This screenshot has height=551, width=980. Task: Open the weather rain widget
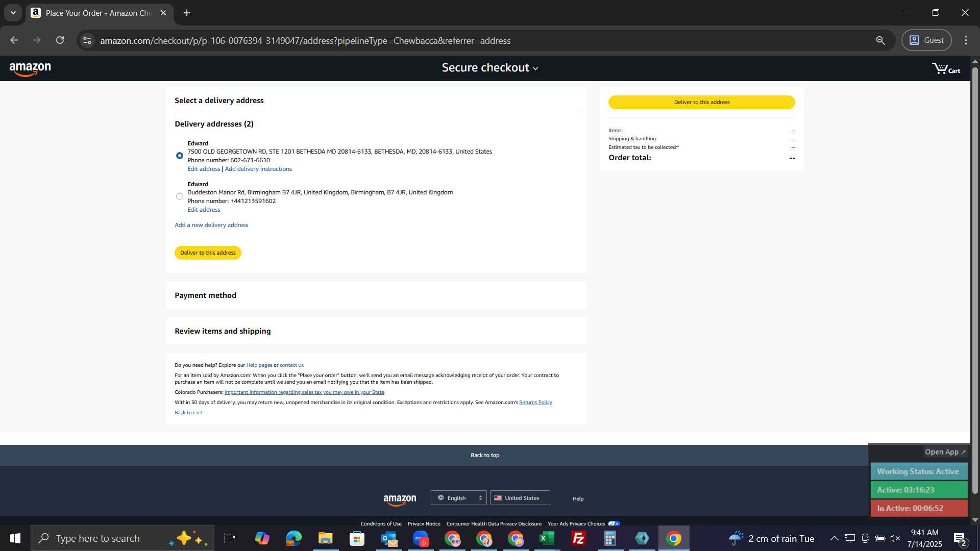tap(771, 538)
